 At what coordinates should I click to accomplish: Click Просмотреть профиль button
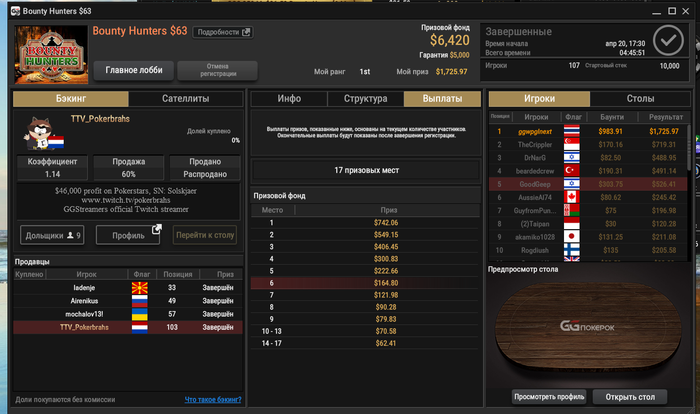click(x=549, y=397)
